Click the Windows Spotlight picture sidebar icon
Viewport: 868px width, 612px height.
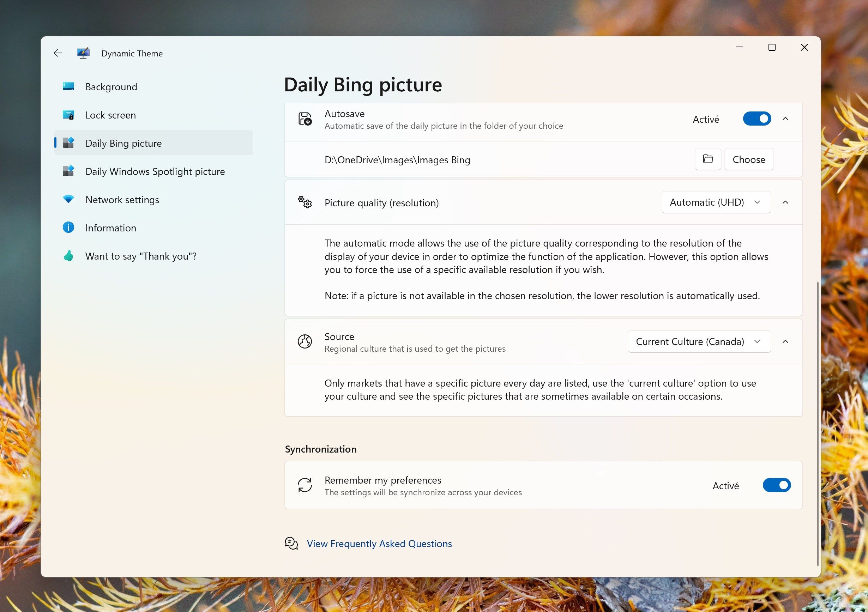point(68,171)
